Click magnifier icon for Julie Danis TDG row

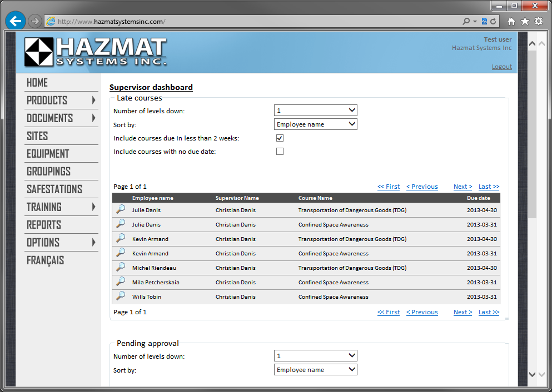(x=121, y=209)
